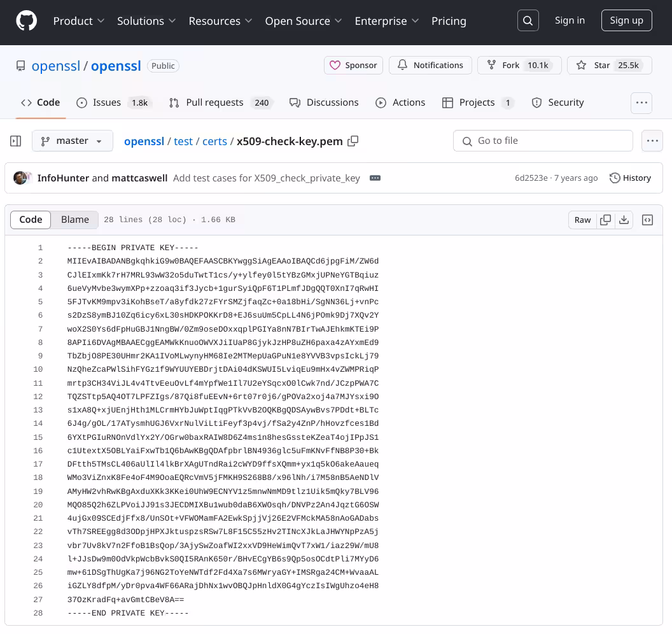The image size is (672, 634).
Task: Click the GitHub logo icon
Action: [x=26, y=20]
